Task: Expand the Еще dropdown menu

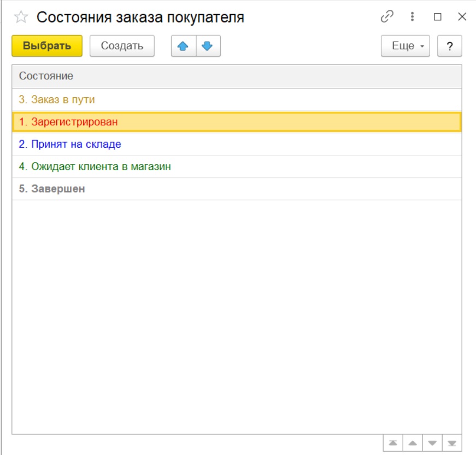Action: coord(406,46)
